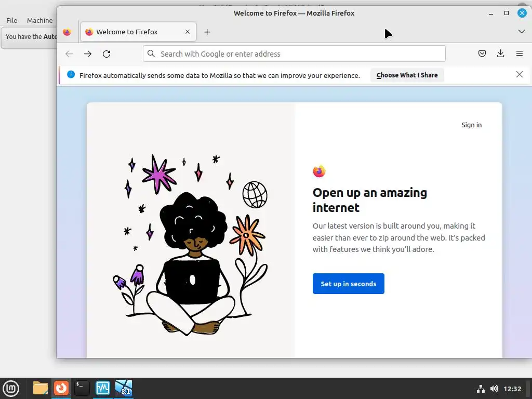Launch the Files folder from taskbar
The height and width of the screenshot is (399, 532).
(41, 388)
